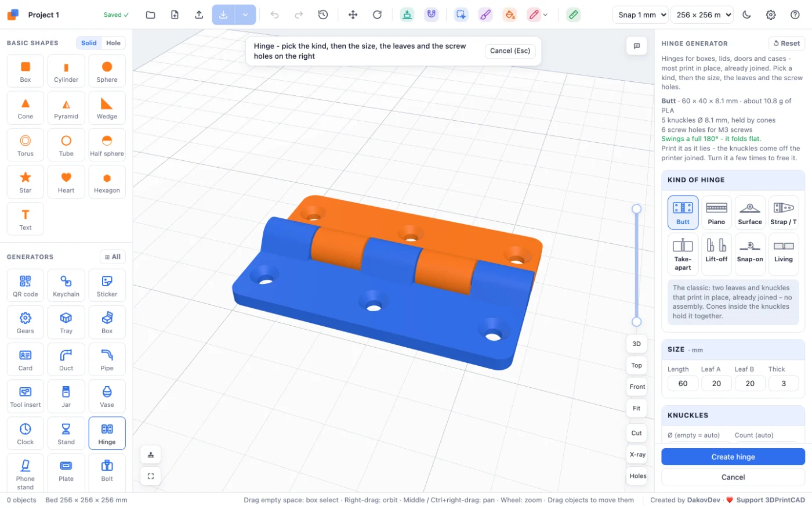This screenshot has height=508, width=812.
Task: Expand the pen tool dropdown chevron
Action: 545,15
